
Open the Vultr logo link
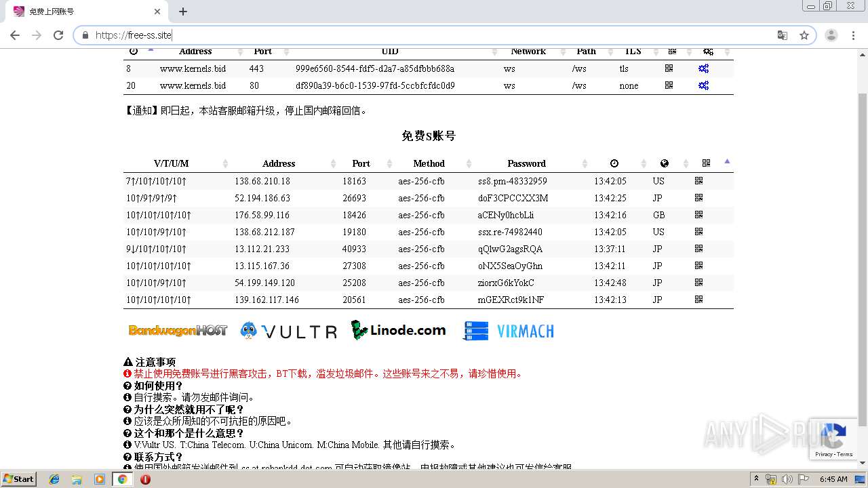289,331
